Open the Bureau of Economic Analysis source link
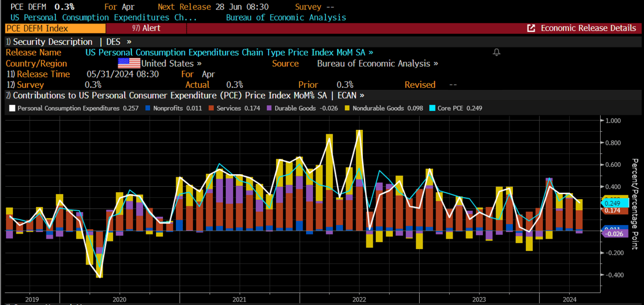This screenshot has height=305, width=644. (x=377, y=63)
